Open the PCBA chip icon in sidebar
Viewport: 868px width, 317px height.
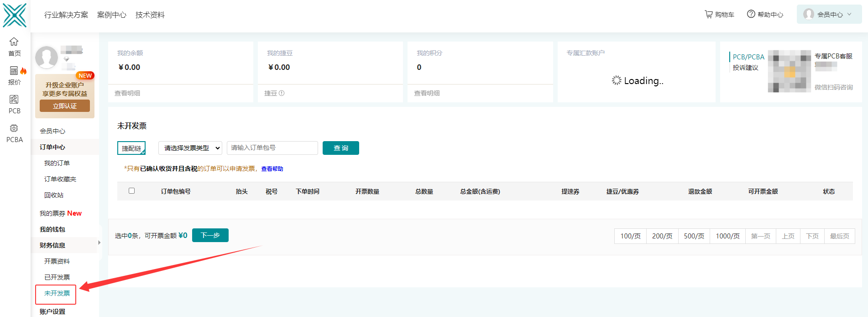click(x=14, y=128)
